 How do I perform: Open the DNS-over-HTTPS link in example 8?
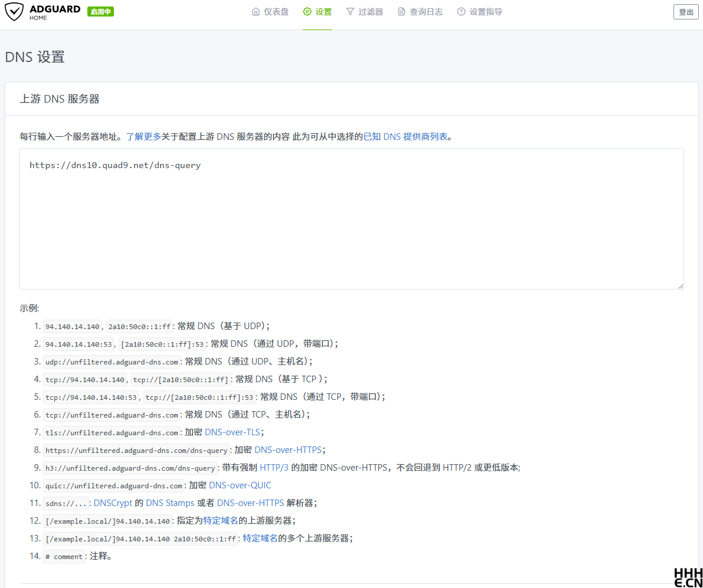click(x=288, y=449)
